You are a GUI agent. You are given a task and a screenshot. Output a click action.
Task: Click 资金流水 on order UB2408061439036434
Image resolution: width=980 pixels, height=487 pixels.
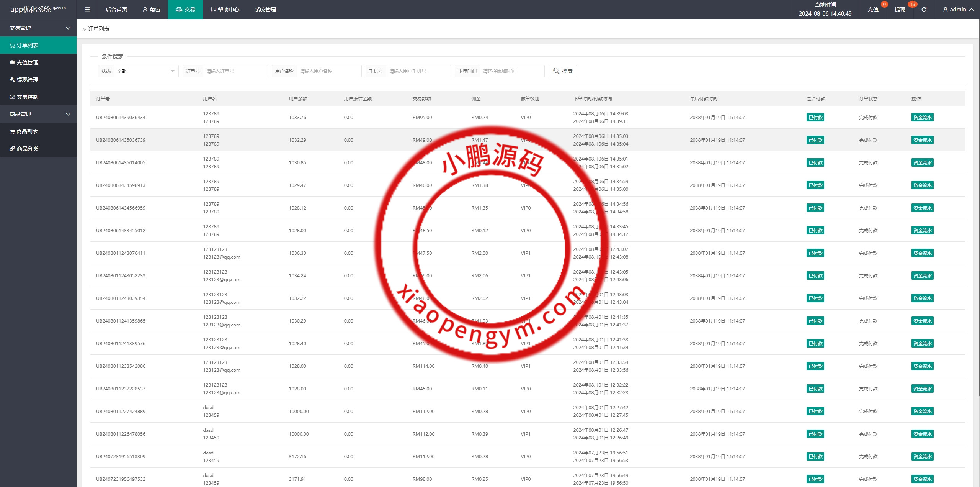(923, 117)
